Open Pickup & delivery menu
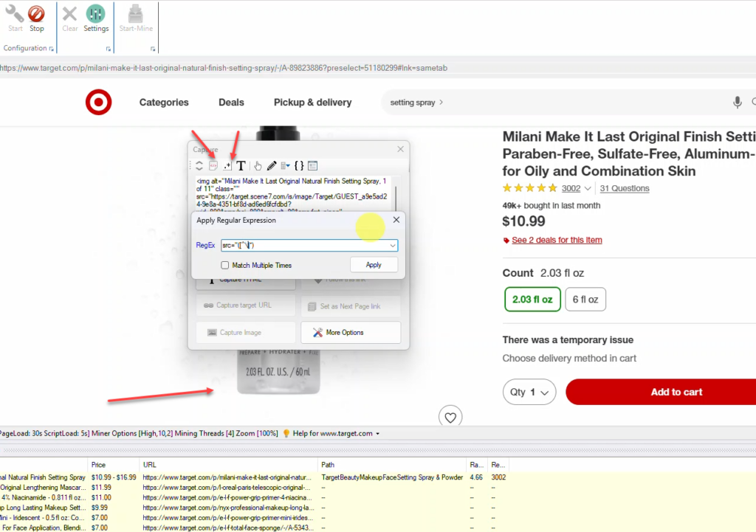The width and height of the screenshot is (756, 532). (x=312, y=102)
